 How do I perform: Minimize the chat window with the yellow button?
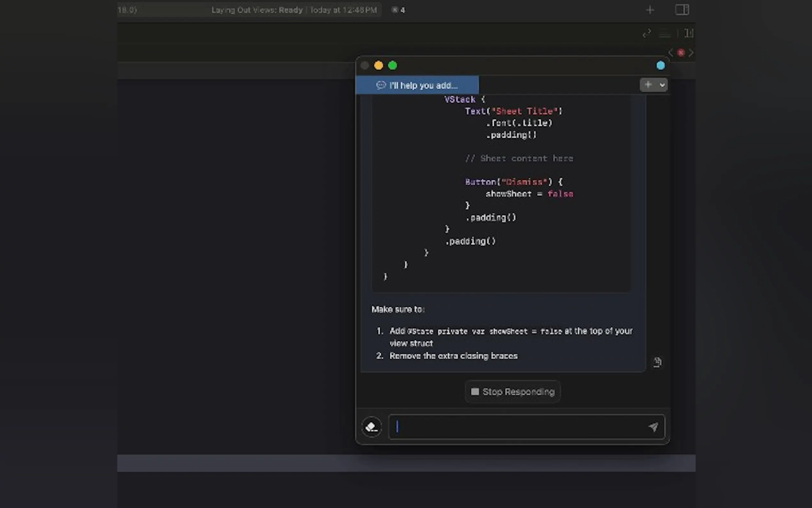click(379, 66)
